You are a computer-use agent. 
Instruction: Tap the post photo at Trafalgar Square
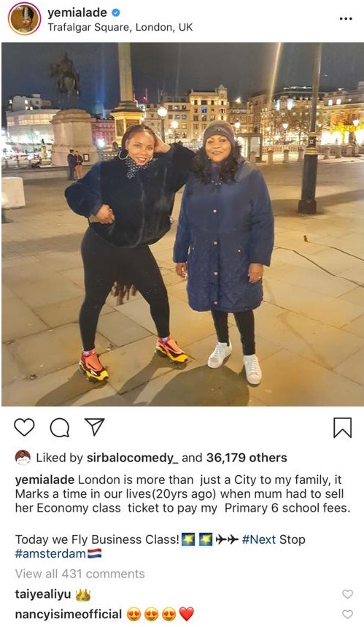[182, 224]
